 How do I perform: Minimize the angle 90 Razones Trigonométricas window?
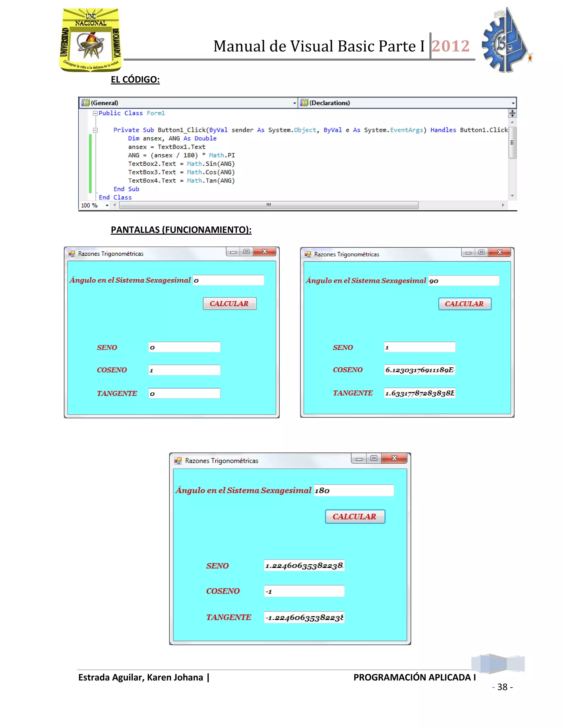(468, 252)
